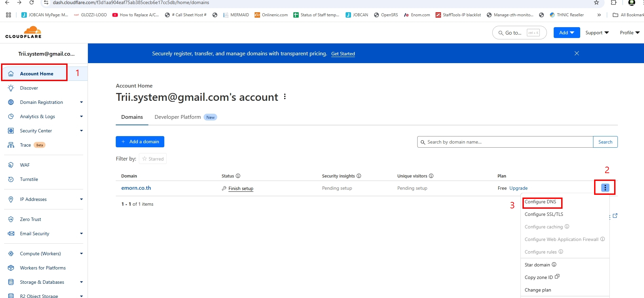Image resolution: width=644 pixels, height=298 pixels.
Task: Open account options three-dot menu
Action: coord(285,97)
